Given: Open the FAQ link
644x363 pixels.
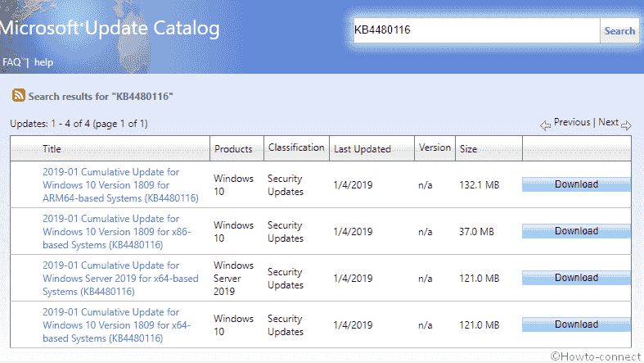Looking at the screenshot, I should click(x=11, y=62).
